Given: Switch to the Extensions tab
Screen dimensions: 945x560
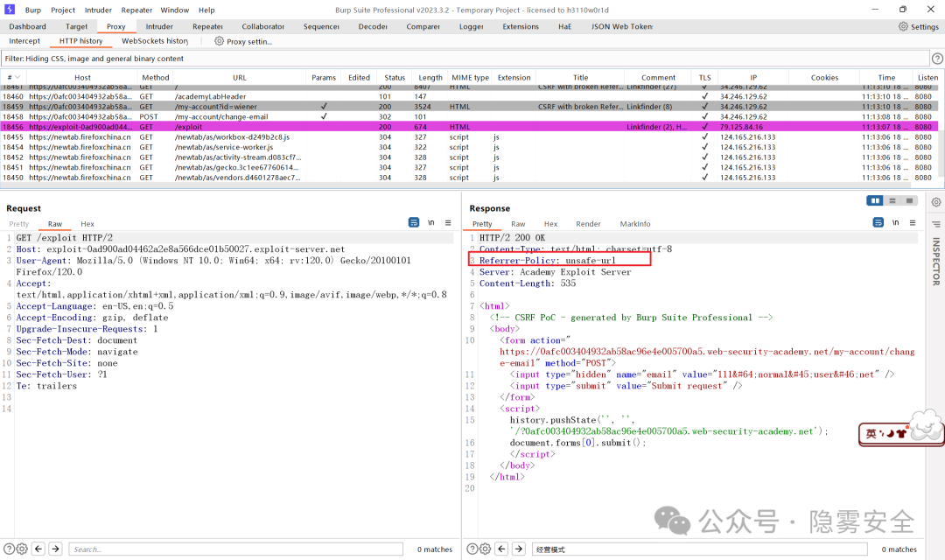Looking at the screenshot, I should pyautogui.click(x=521, y=26).
